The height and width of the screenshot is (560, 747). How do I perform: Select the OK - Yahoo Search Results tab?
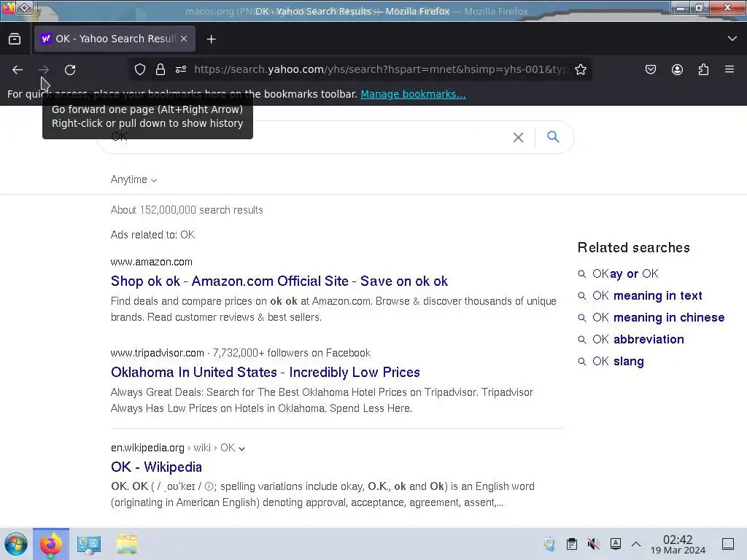coord(115,39)
